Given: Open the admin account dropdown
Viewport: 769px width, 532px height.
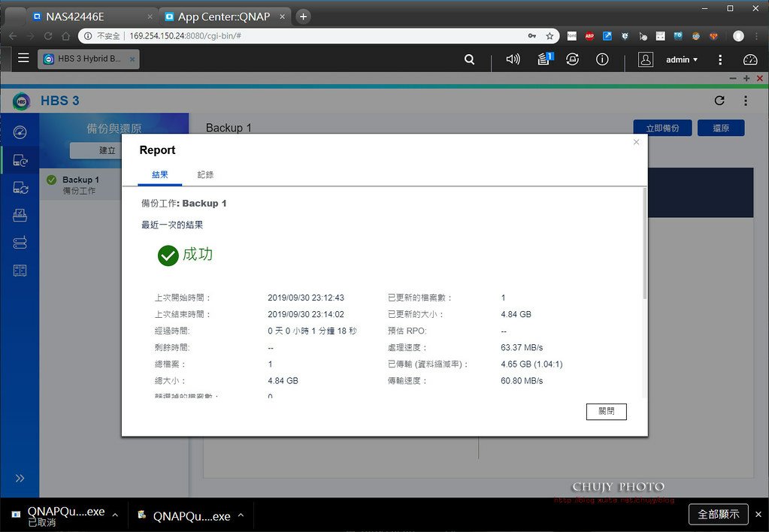Looking at the screenshot, I should (x=681, y=59).
